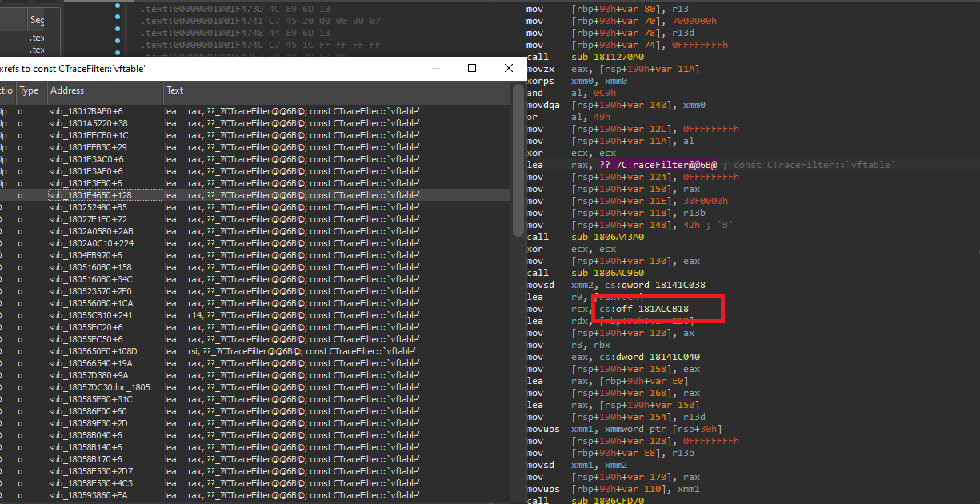Choose the sub_1805650E0+108D row using rsi
This screenshot has width=980, height=504.
[255, 351]
